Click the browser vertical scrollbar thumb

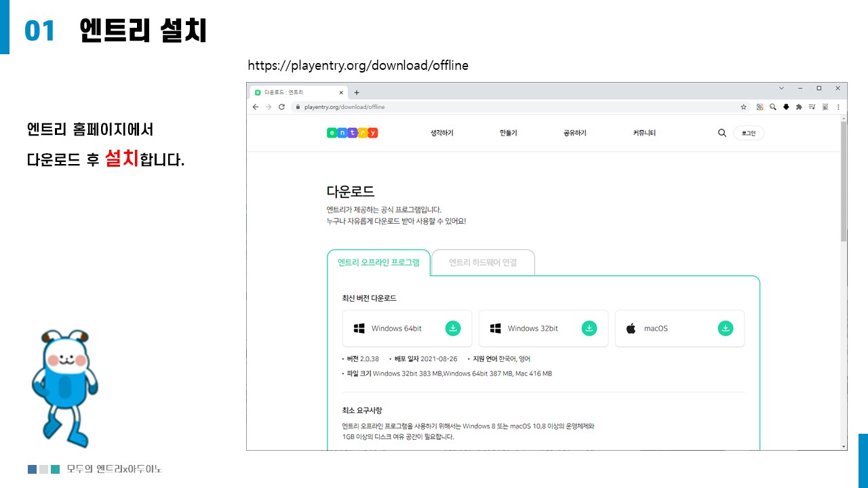point(844,182)
